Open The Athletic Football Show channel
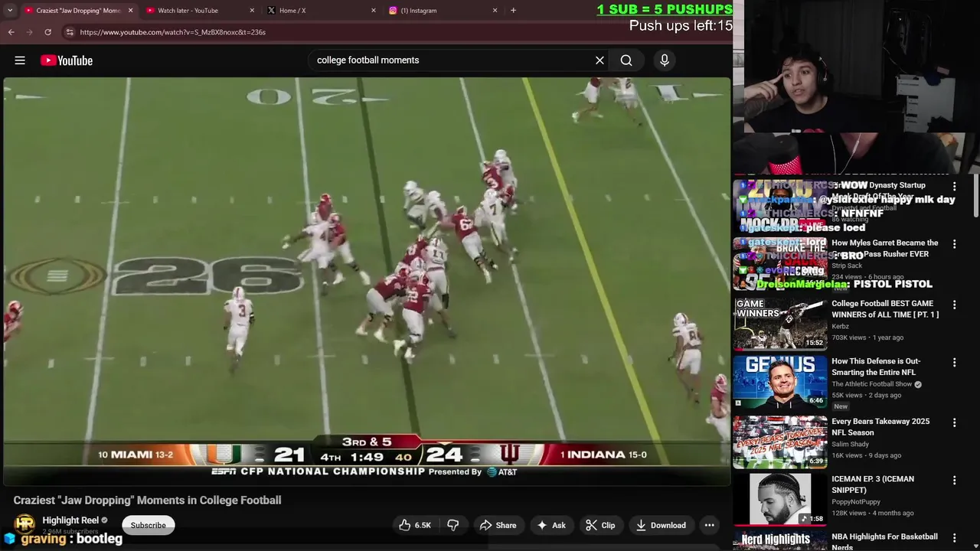Viewport: 980px width, 551px height. pos(872,384)
